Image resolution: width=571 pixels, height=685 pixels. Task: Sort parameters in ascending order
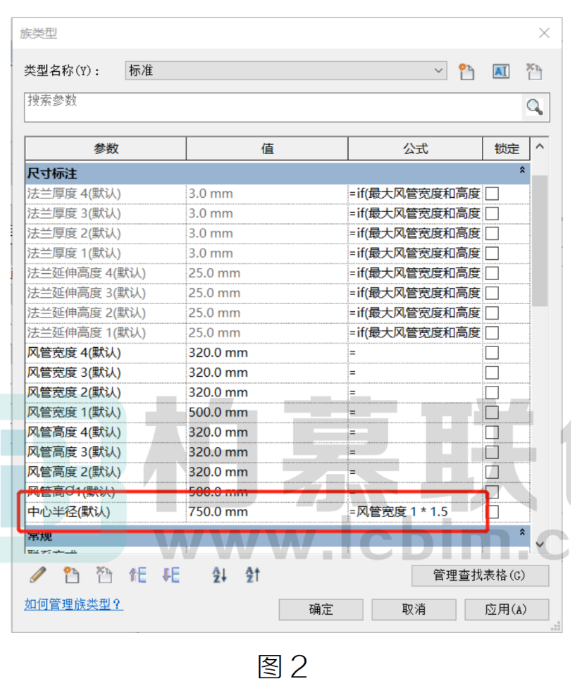[x=219, y=575]
